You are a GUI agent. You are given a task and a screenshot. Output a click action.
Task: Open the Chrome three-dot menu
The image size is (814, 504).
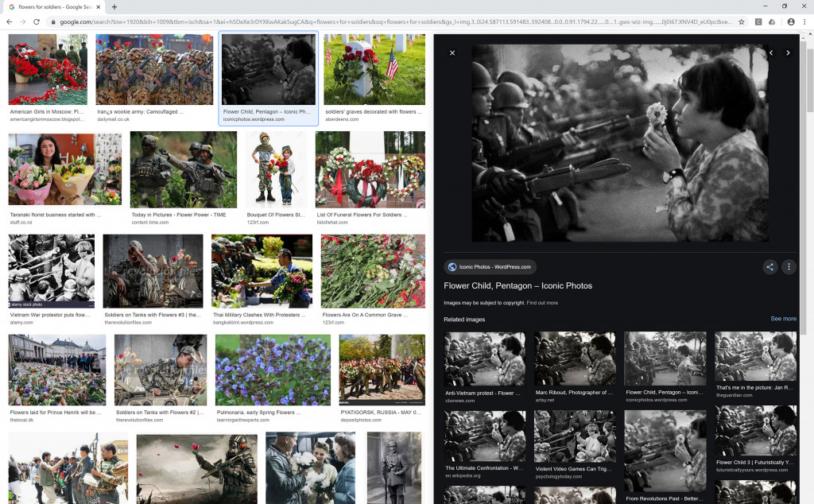(x=804, y=21)
